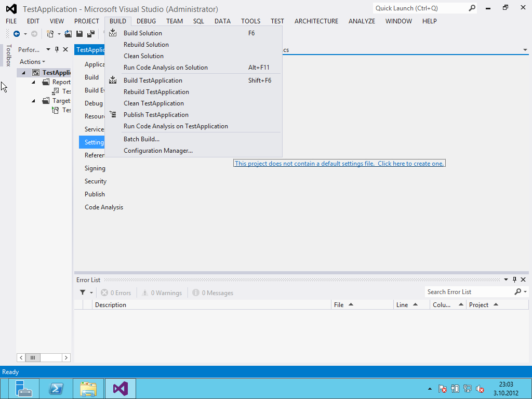Click the Search Error List magnifier icon

(x=518, y=292)
